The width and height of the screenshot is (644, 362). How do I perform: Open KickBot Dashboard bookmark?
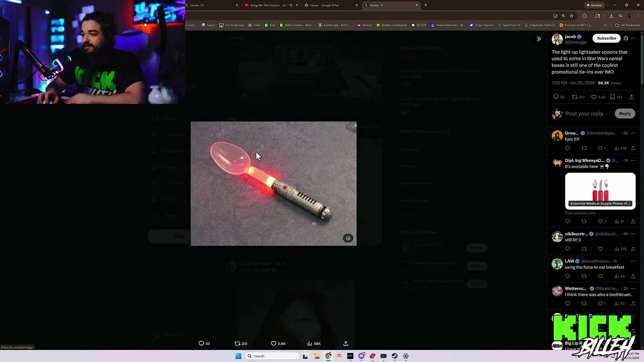(x=391, y=25)
